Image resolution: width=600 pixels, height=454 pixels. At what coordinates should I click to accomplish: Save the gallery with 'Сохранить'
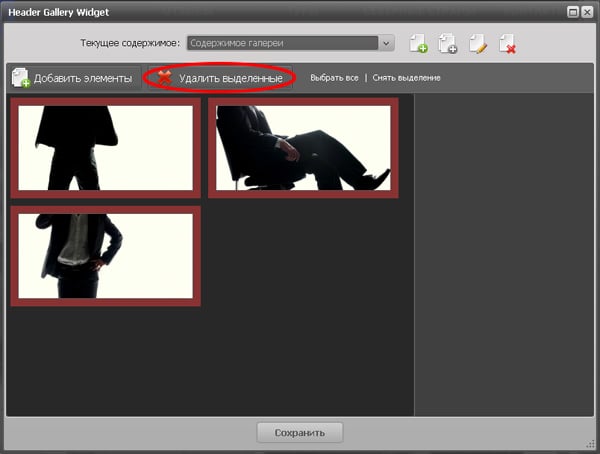(x=300, y=433)
